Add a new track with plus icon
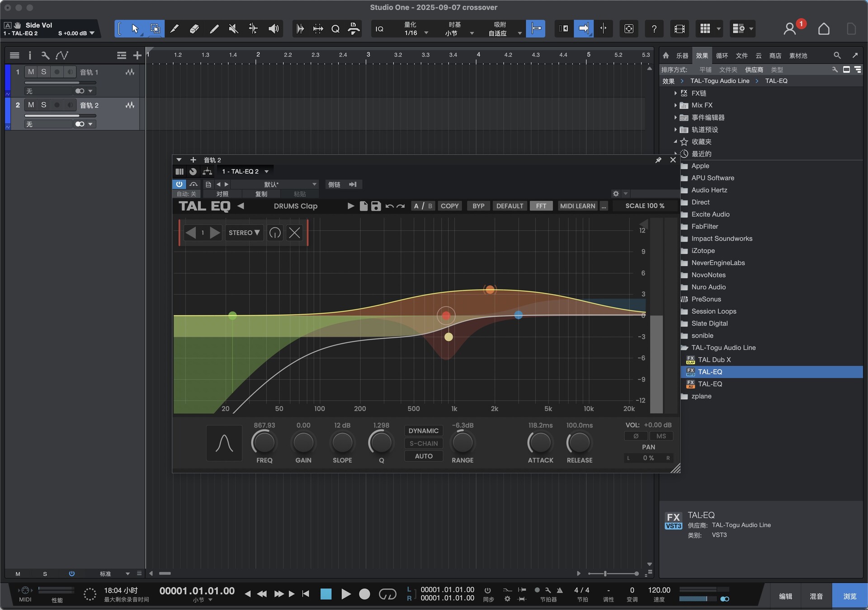Viewport: 868px width, 610px height. tap(137, 55)
